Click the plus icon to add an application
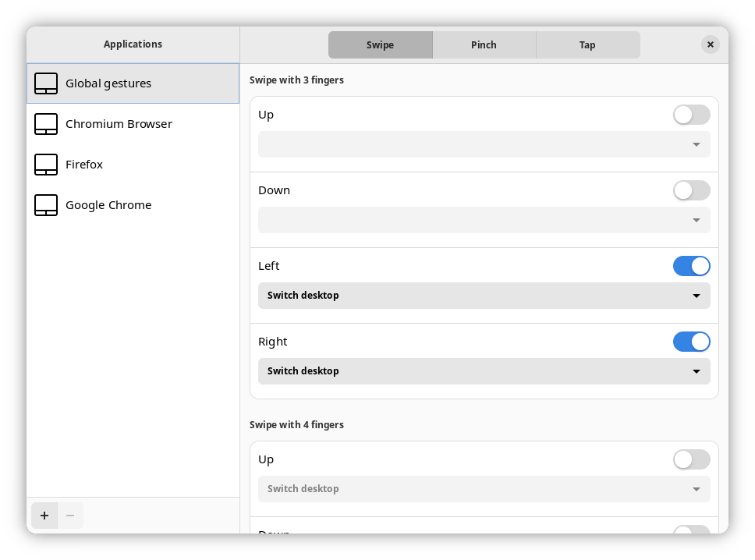This screenshot has height=560, width=755. pyautogui.click(x=44, y=516)
